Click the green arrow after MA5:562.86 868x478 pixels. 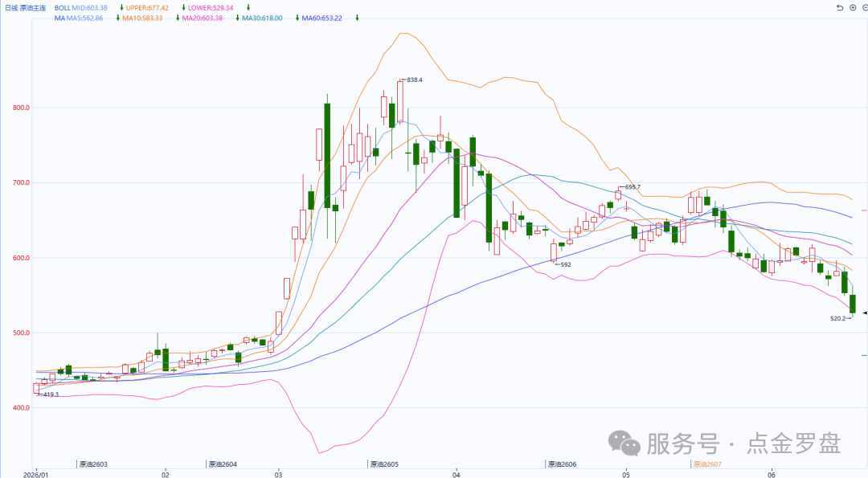118,18
